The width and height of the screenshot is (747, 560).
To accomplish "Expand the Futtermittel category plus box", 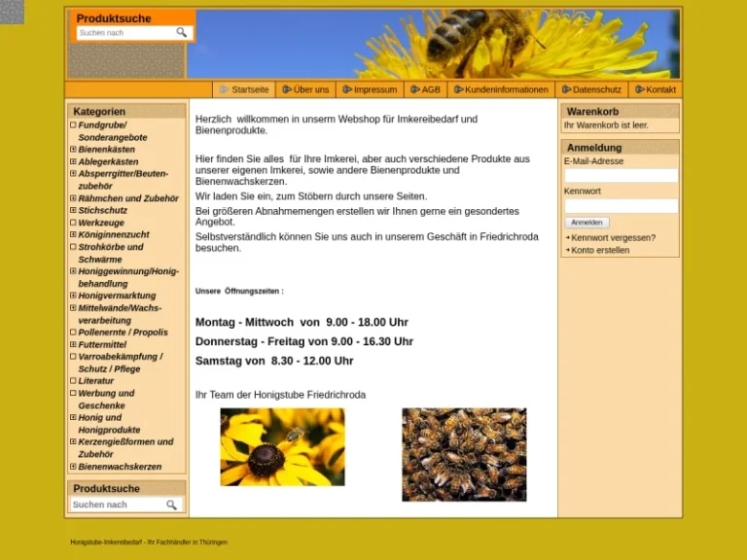I will tap(73, 344).
